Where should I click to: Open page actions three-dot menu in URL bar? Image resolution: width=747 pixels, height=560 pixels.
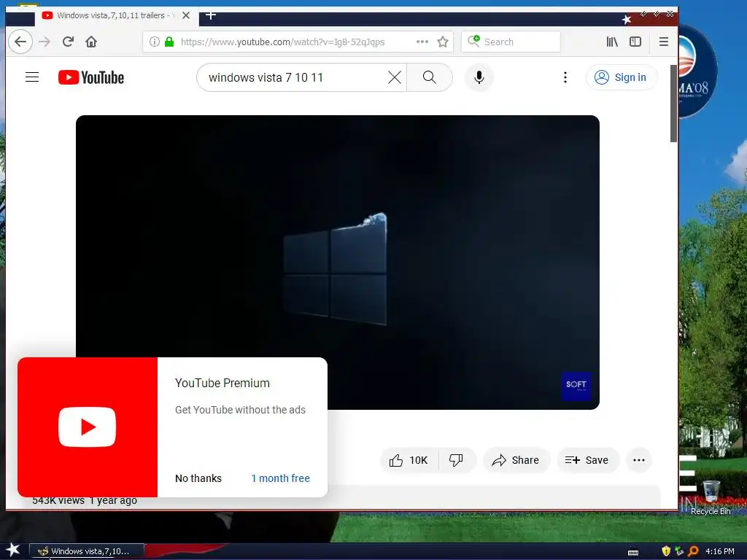click(422, 42)
